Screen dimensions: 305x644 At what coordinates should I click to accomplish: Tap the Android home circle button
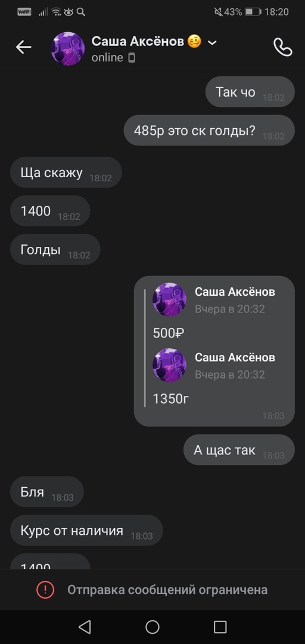click(x=152, y=627)
